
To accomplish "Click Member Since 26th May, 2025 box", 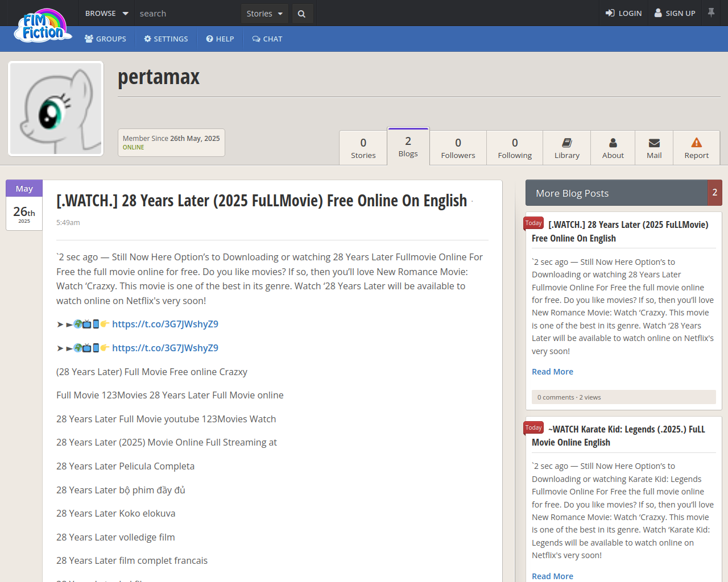I will point(171,143).
